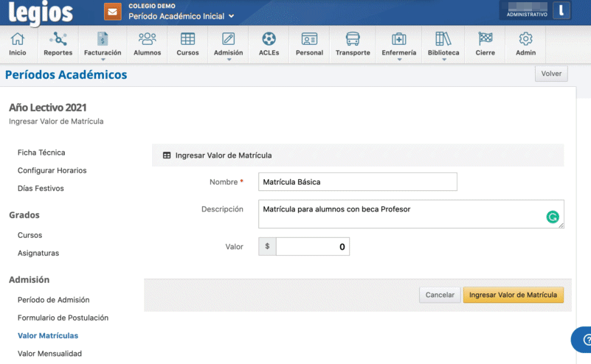Open the Reportes module icon

(x=58, y=40)
